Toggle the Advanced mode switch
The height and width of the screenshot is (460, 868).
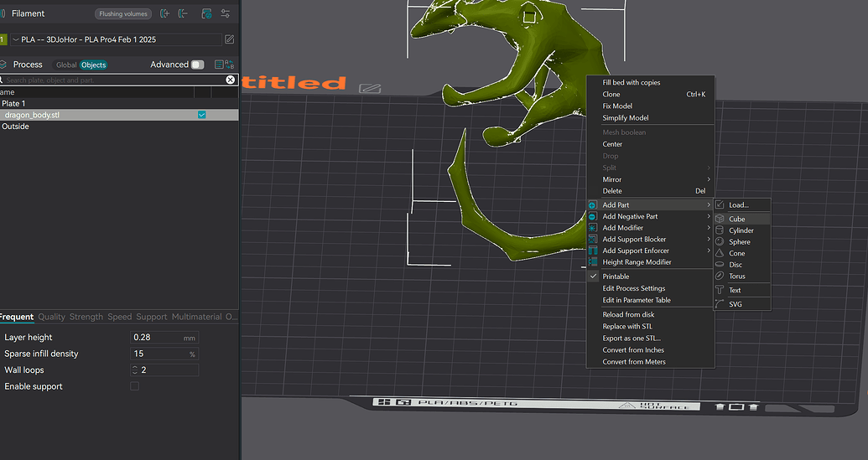tap(198, 65)
